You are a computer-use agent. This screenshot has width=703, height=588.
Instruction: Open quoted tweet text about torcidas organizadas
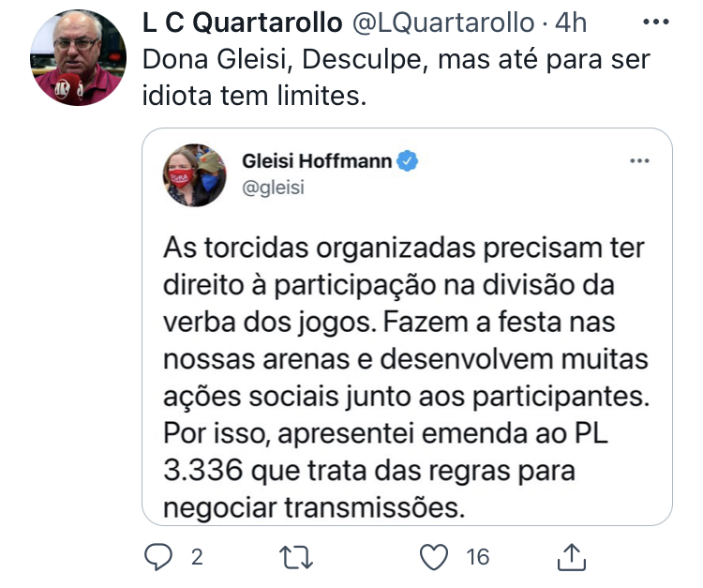pos(403,249)
